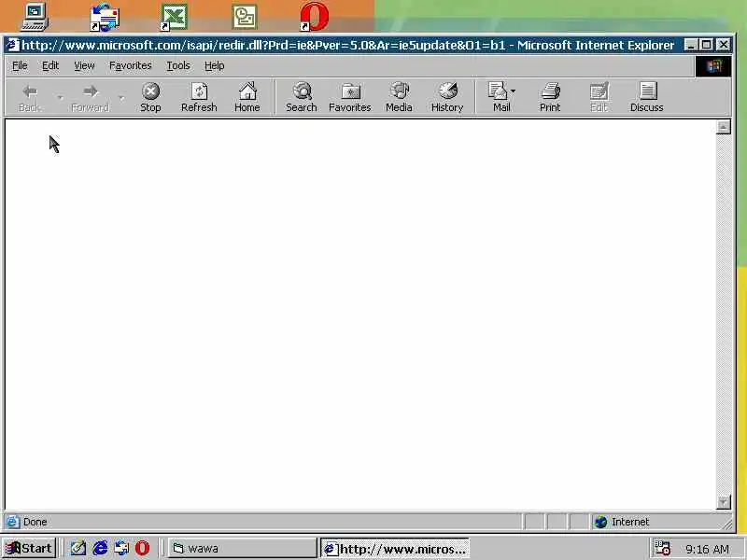Click the scrollbar up arrow
Viewport: 747px width, 560px height.
tap(724, 127)
